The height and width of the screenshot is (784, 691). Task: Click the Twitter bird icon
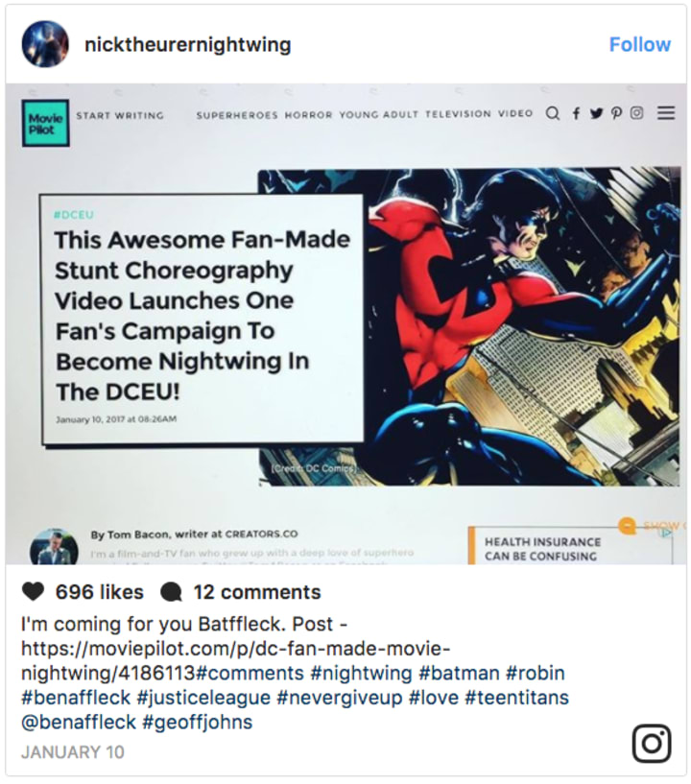tap(596, 113)
